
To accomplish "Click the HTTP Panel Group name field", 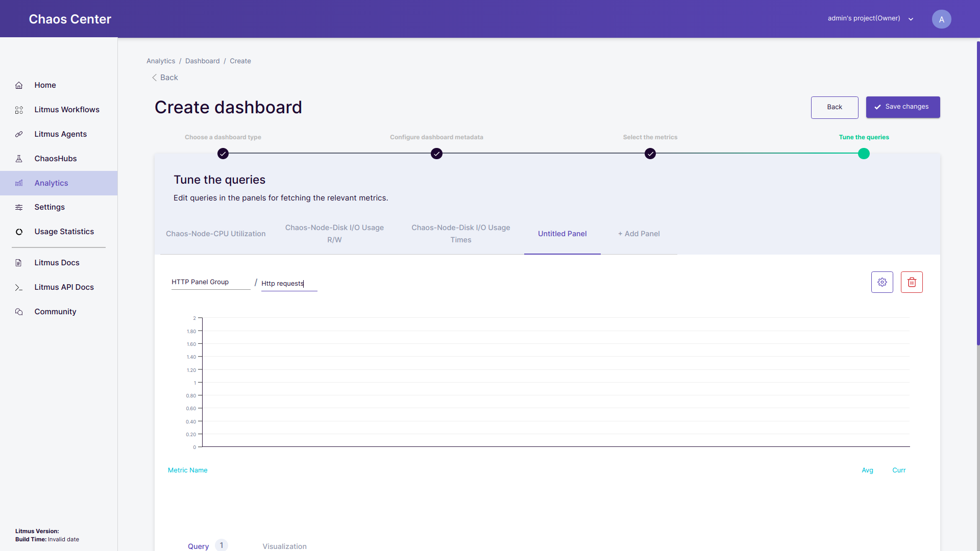I will (210, 282).
